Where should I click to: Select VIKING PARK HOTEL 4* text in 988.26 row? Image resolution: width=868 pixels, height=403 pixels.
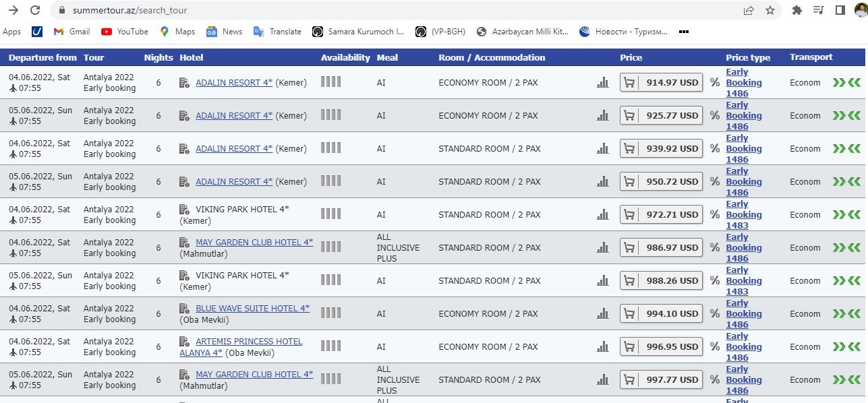[242, 275]
